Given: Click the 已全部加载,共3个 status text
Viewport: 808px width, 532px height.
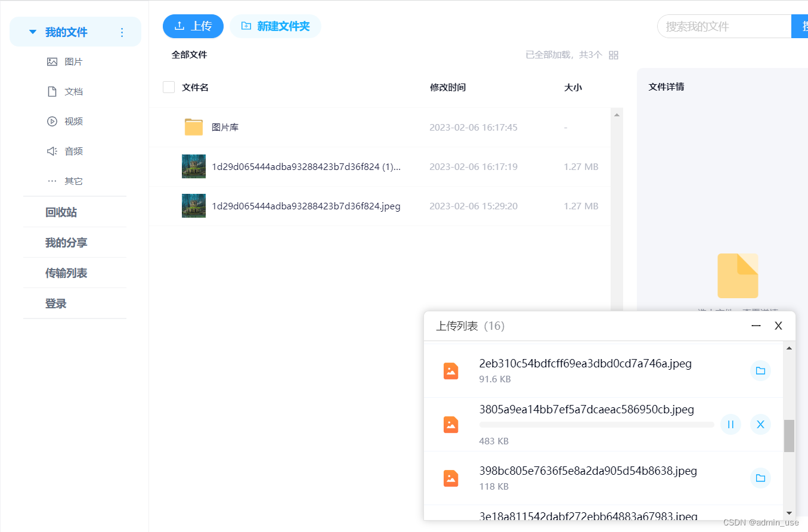Looking at the screenshot, I should pyautogui.click(x=564, y=55).
